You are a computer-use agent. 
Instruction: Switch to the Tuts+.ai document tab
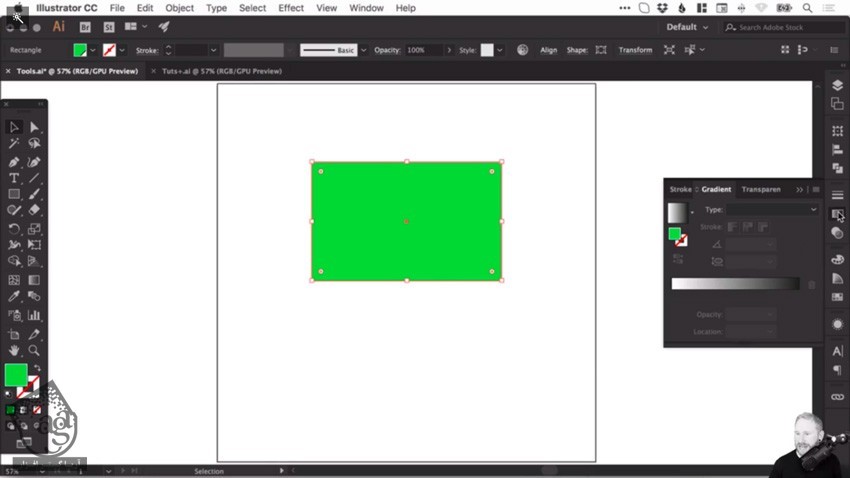point(222,71)
